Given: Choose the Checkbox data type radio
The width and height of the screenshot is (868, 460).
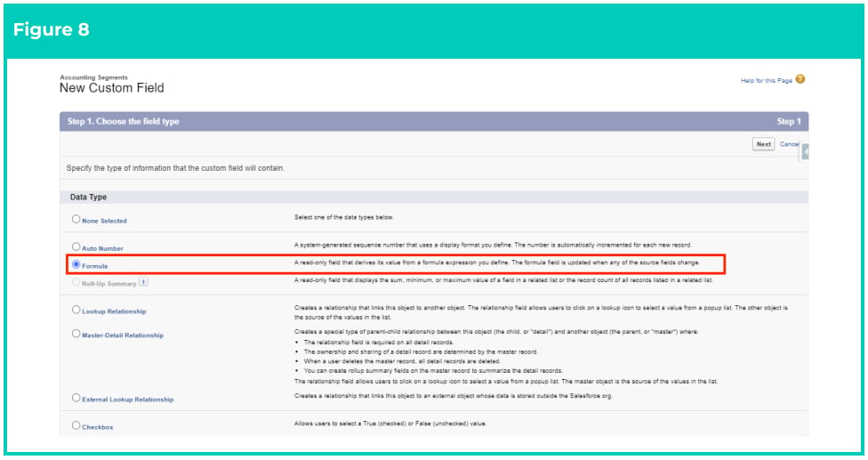Looking at the screenshot, I should (76, 425).
